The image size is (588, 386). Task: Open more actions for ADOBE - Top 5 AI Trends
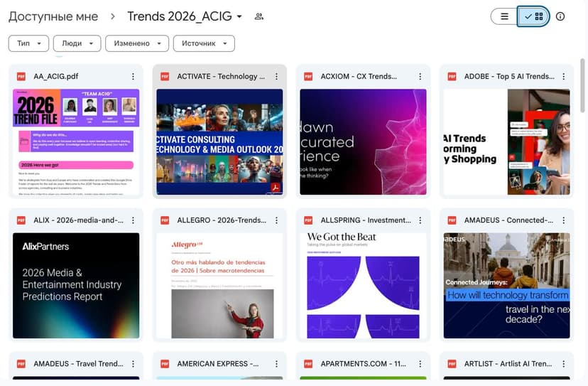(x=563, y=77)
